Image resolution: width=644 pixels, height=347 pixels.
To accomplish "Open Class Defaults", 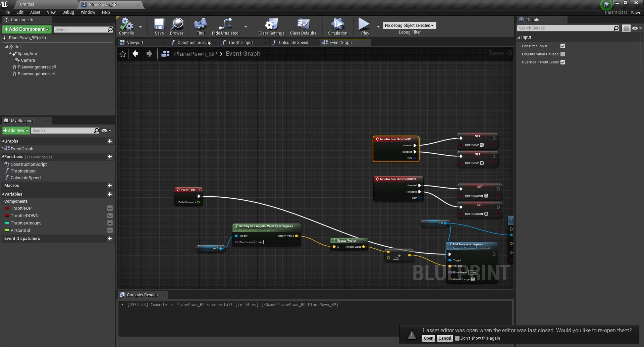I will 303,27.
